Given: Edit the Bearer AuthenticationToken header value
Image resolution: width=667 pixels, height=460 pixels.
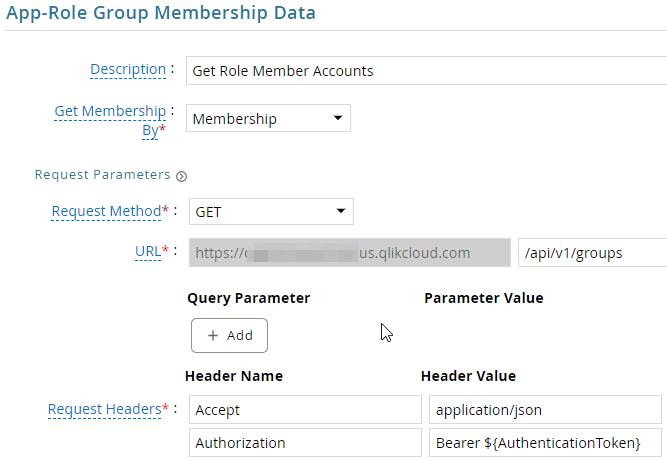Looking at the screenshot, I should (x=545, y=443).
